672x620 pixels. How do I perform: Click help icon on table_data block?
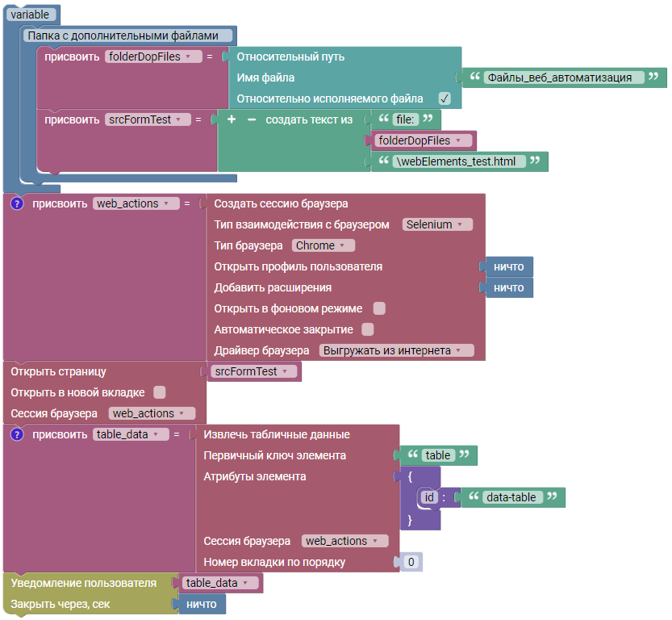(17, 434)
